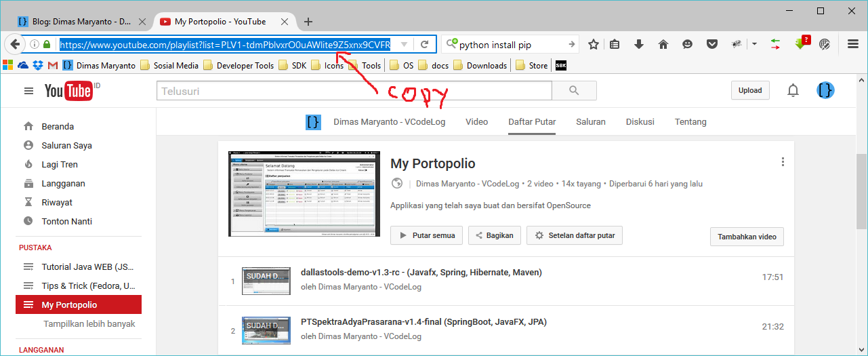
Task: Click the Tambahkan video button
Action: (x=747, y=237)
